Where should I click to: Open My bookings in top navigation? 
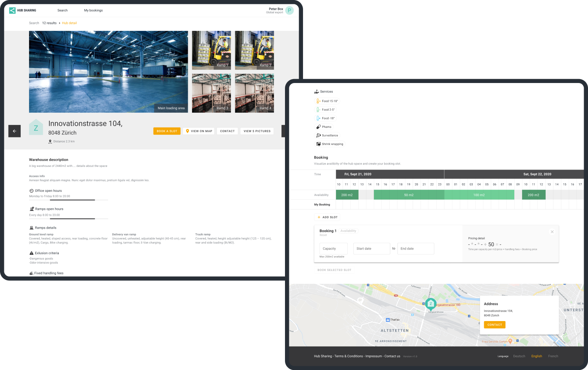click(x=93, y=11)
